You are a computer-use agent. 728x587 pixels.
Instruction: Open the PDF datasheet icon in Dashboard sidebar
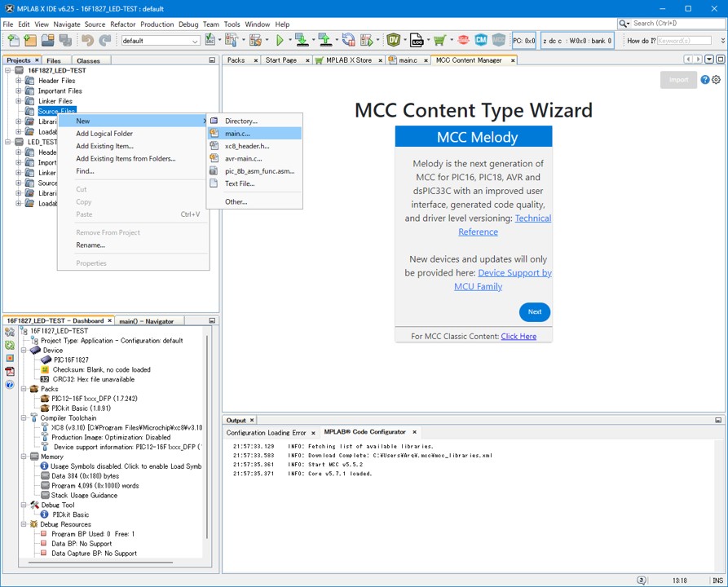(10, 371)
